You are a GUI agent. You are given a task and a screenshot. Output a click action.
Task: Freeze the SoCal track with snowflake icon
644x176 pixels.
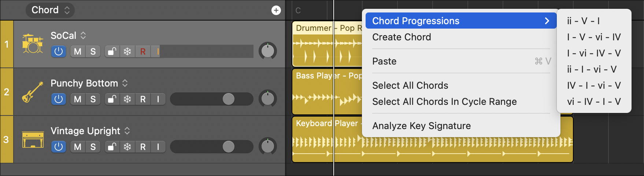[x=127, y=51]
